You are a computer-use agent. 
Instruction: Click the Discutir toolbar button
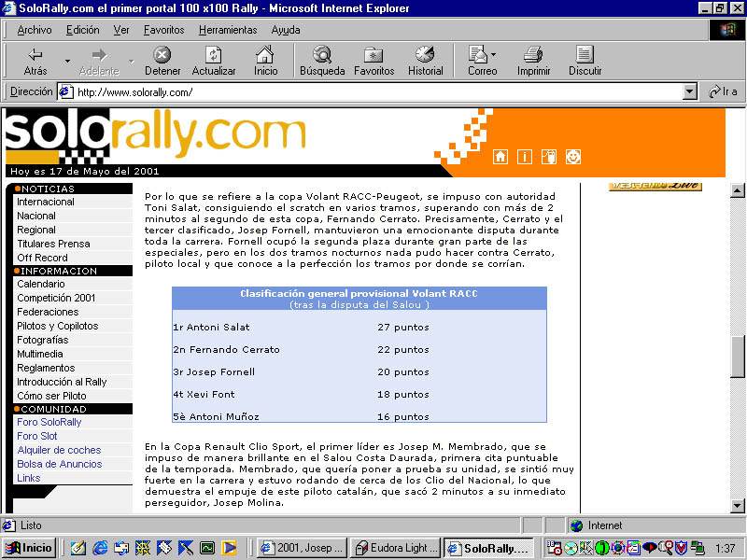[585, 61]
